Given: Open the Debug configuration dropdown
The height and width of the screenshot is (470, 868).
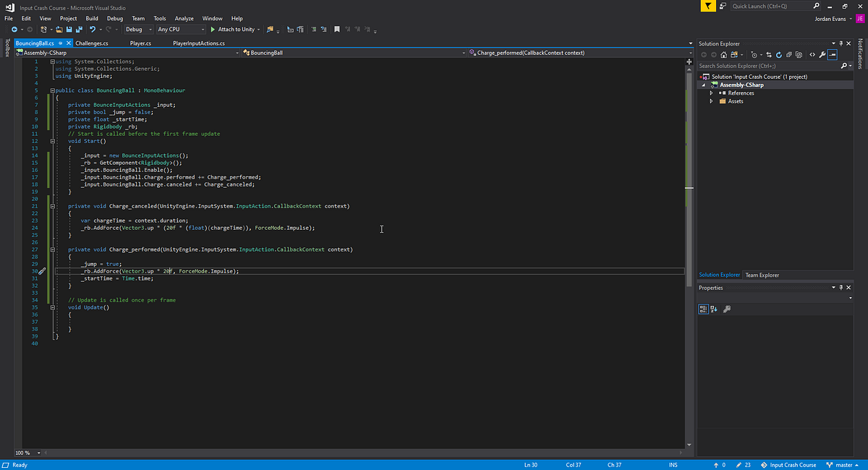Looking at the screenshot, I should click(139, 30).
